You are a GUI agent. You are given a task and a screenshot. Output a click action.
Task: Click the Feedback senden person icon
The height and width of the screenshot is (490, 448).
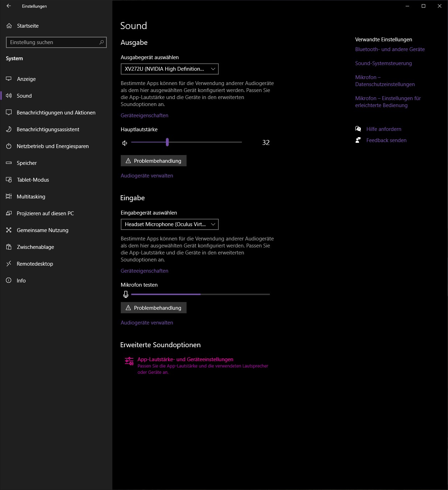(358, 140)
